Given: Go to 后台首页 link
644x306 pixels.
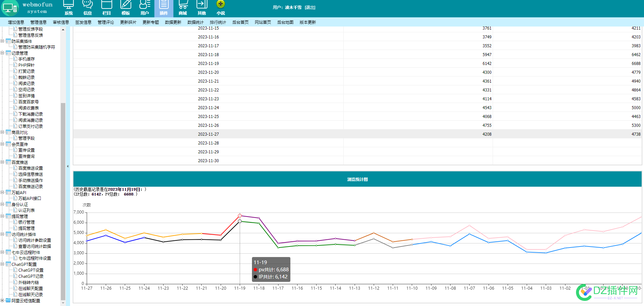Looking at the screenshot, I should click(x=240, y=22).
